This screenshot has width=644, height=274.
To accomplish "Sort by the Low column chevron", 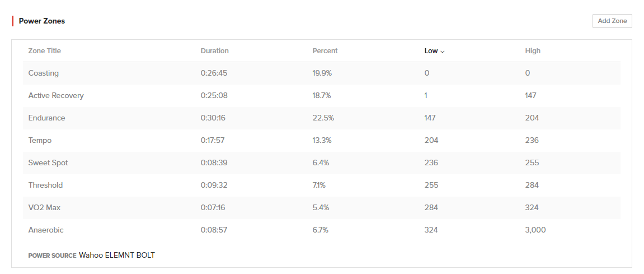I will click(443, 52).
